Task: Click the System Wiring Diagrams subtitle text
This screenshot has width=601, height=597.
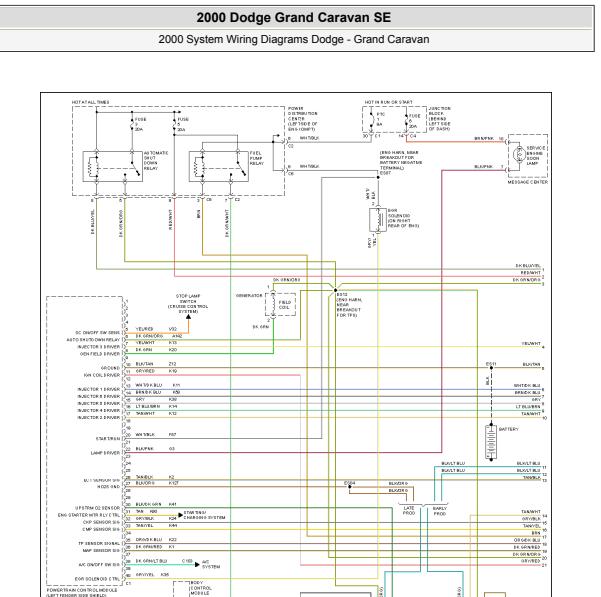Action: [x=300, y=39]
